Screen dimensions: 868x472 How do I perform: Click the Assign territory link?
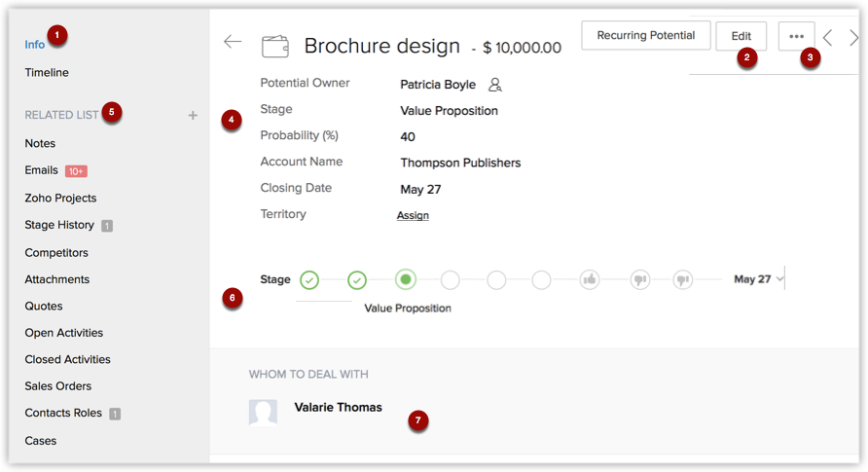(413, 215)
